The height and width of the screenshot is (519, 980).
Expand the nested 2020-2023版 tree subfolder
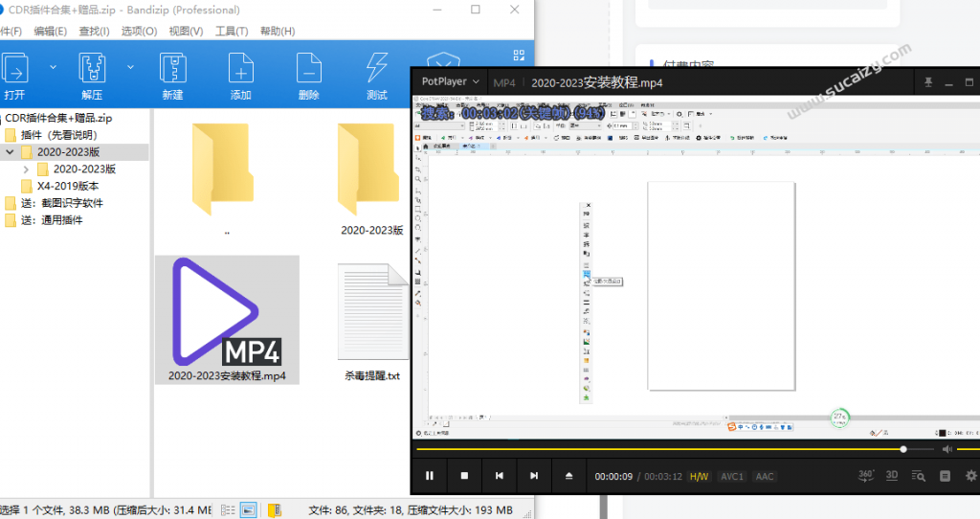(26, 169)
